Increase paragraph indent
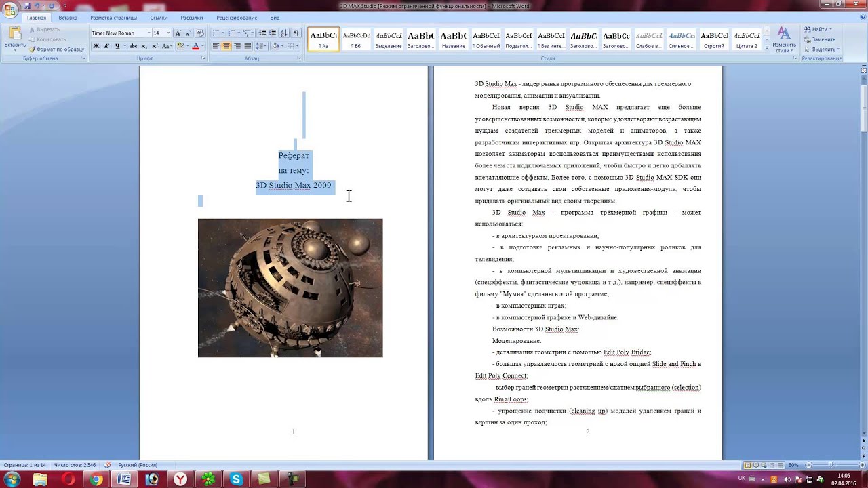Screen dimensions: 868x488 point(273,33)
